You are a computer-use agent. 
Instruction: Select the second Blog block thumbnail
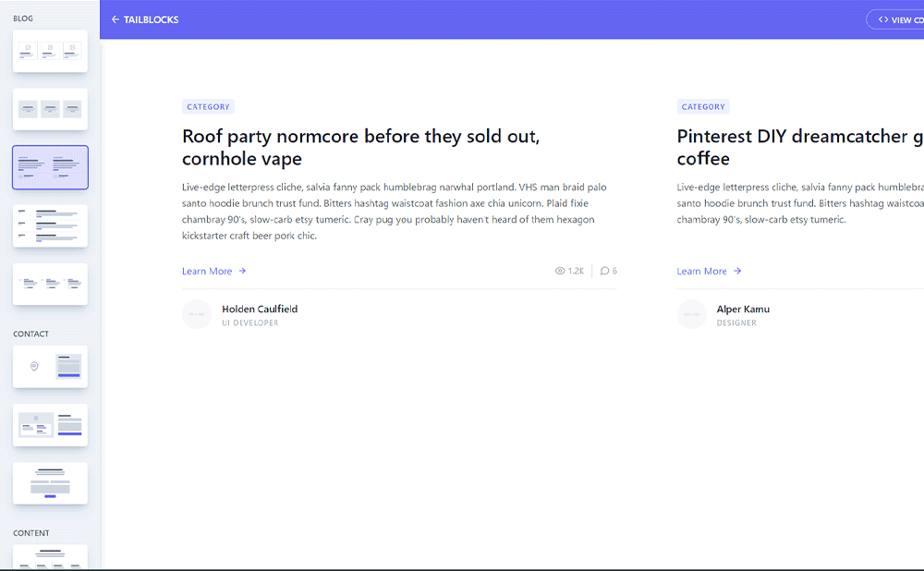coord(50,109)
